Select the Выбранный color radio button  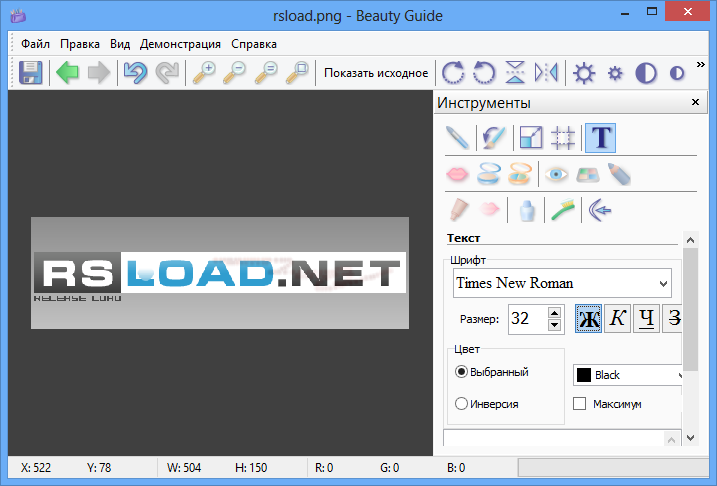(461, 372)
